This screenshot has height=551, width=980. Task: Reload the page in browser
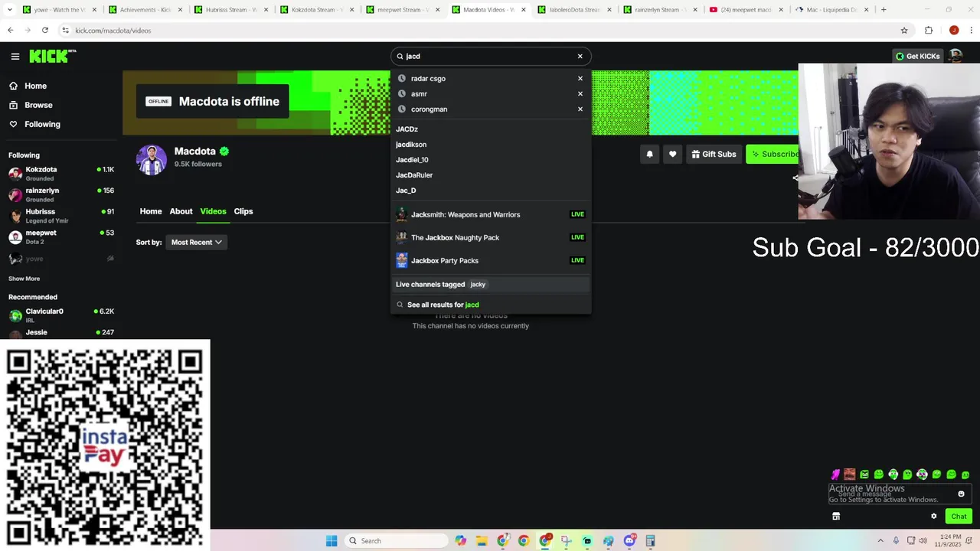(45, 31)
